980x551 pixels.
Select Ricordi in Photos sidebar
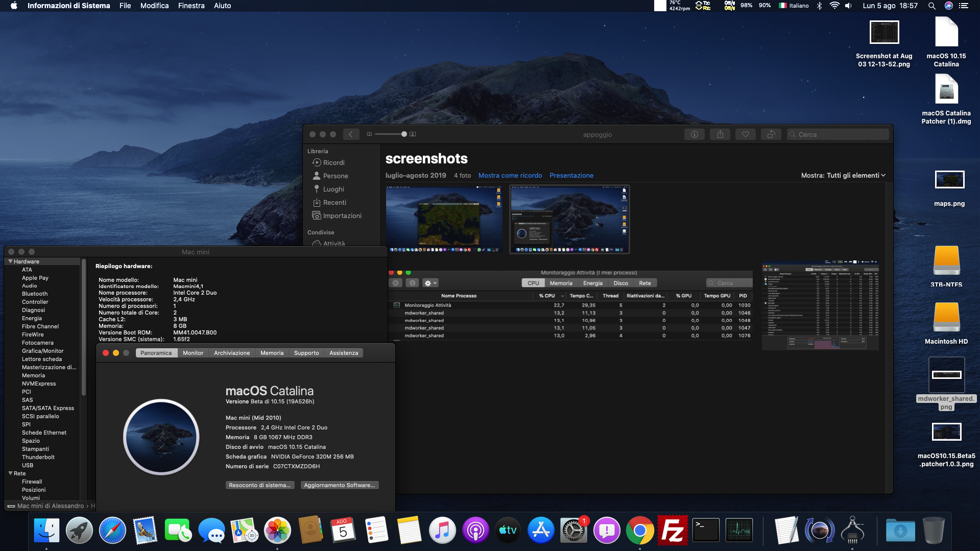tap(334, 162)
